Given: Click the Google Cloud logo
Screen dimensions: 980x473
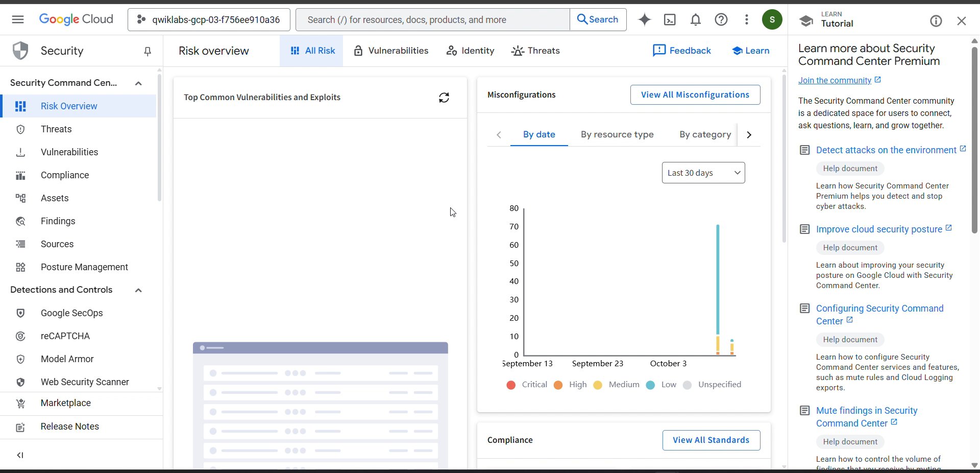Looking at the screenshot, I should (76, 19).
